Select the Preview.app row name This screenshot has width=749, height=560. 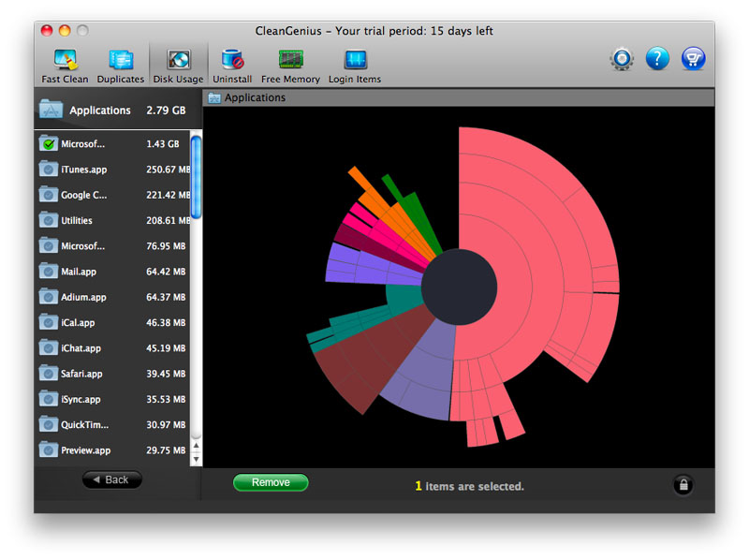click(x=85, y=450)
